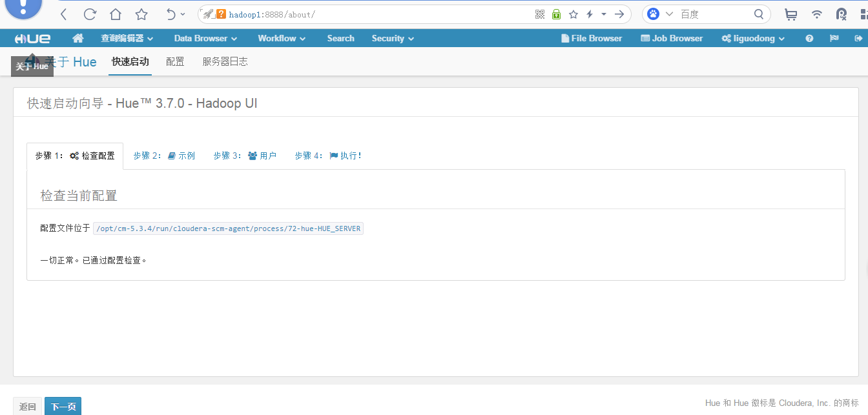Click the orange question mark site icon

221,14
